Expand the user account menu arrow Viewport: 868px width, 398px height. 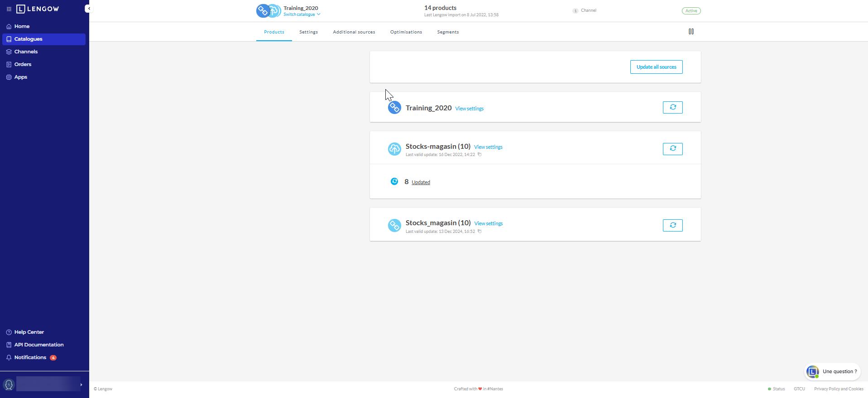[81, 385]
